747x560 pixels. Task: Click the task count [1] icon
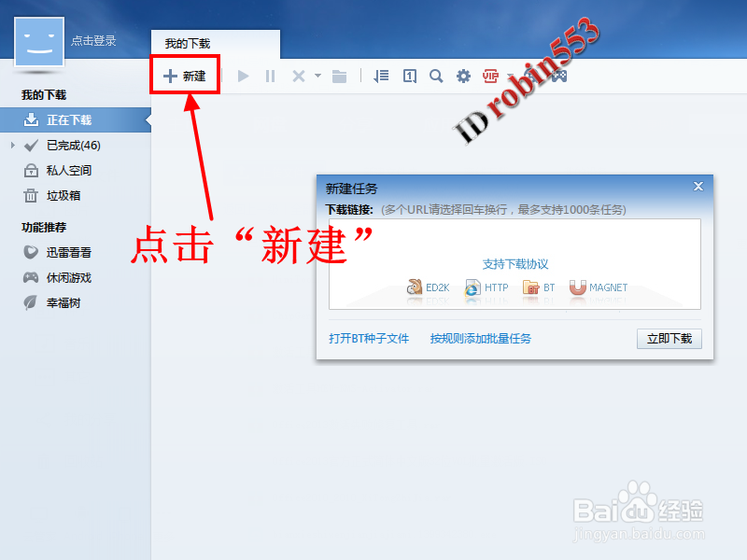(x=410, y=77)
